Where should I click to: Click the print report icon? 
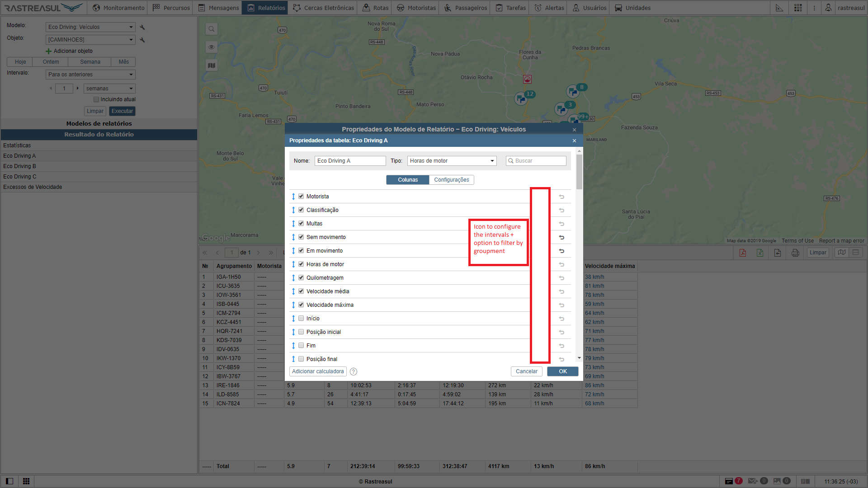795,253
